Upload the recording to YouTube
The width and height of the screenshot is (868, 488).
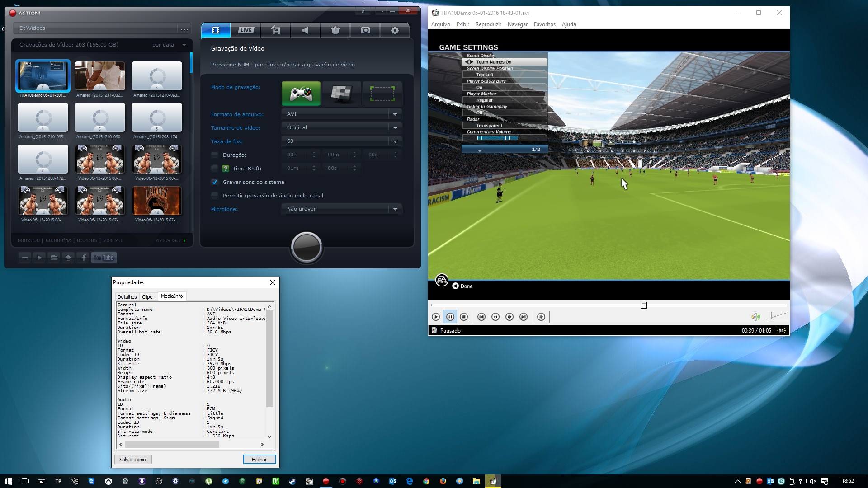click(104, 258)
